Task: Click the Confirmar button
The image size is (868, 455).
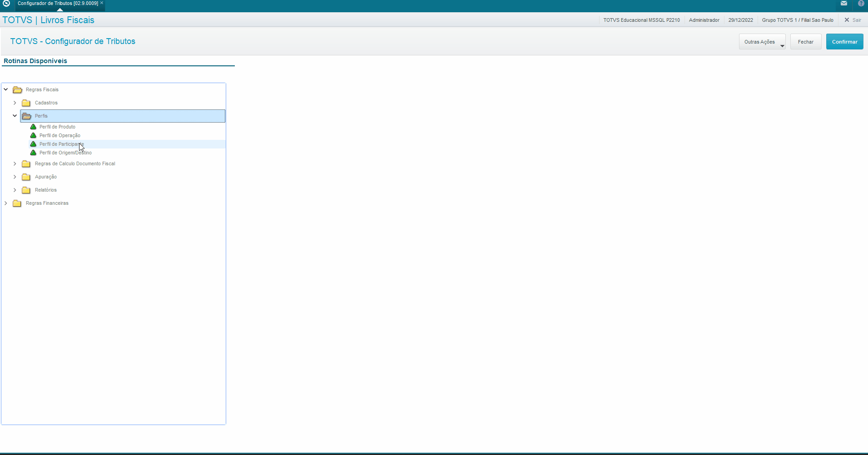Action: click(845, 42)
